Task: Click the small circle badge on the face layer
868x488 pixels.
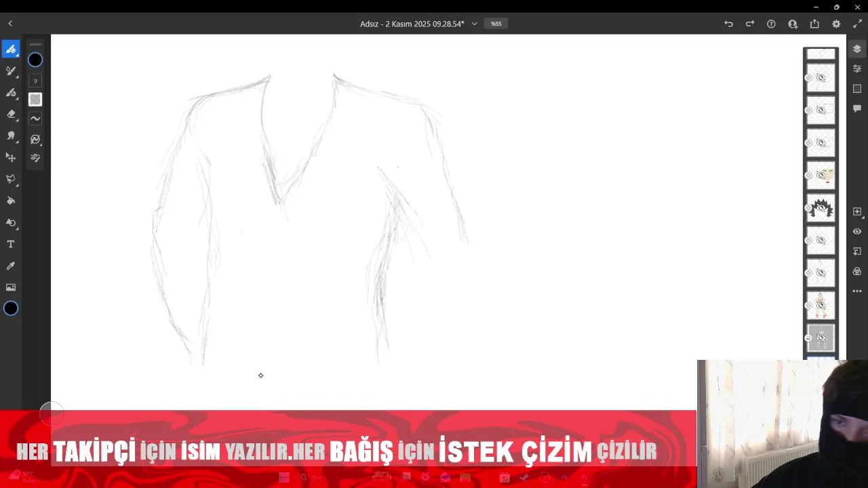Action: [808, 176]
